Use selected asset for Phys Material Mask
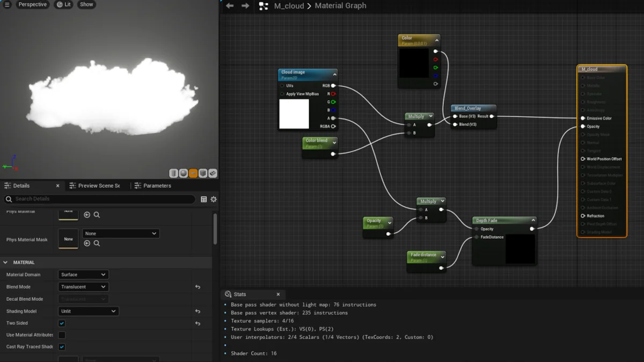This screenshot has width=644, height=362. [87, 243]
